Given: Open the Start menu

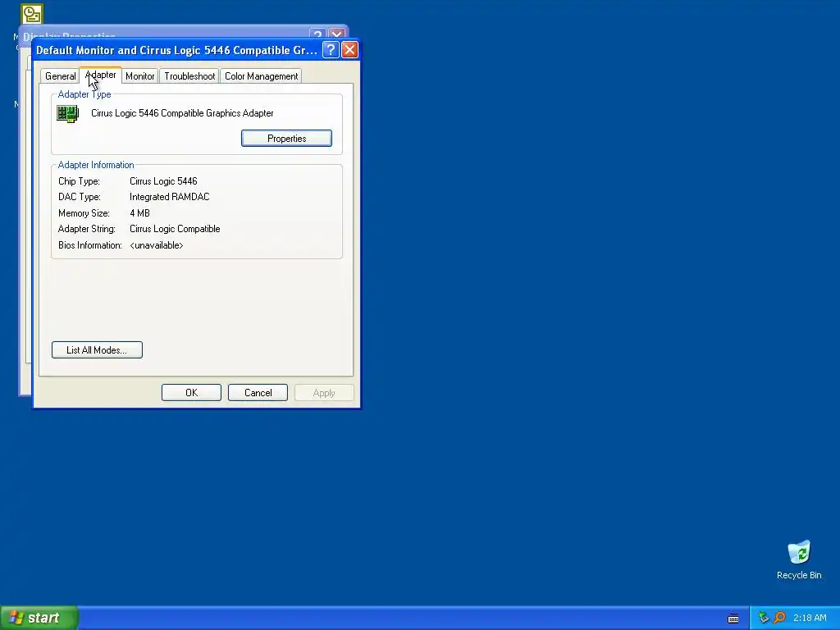Looking at the screenshot, I should (39, 618).
